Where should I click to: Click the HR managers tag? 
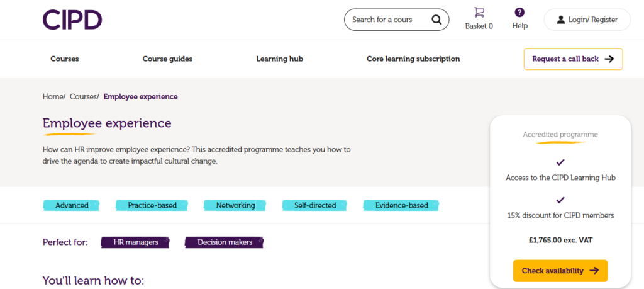tap(135, 242)
